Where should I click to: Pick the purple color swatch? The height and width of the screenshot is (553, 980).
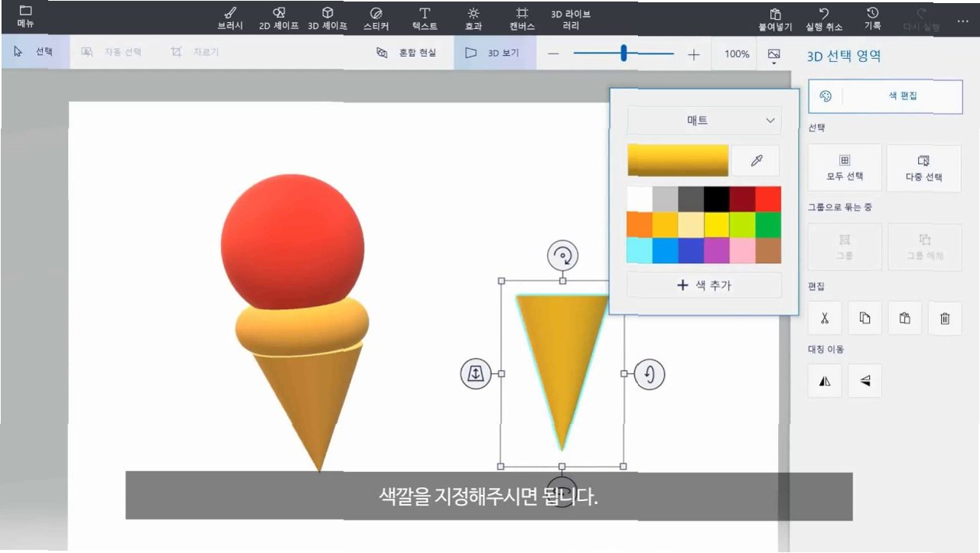point(717,250)
